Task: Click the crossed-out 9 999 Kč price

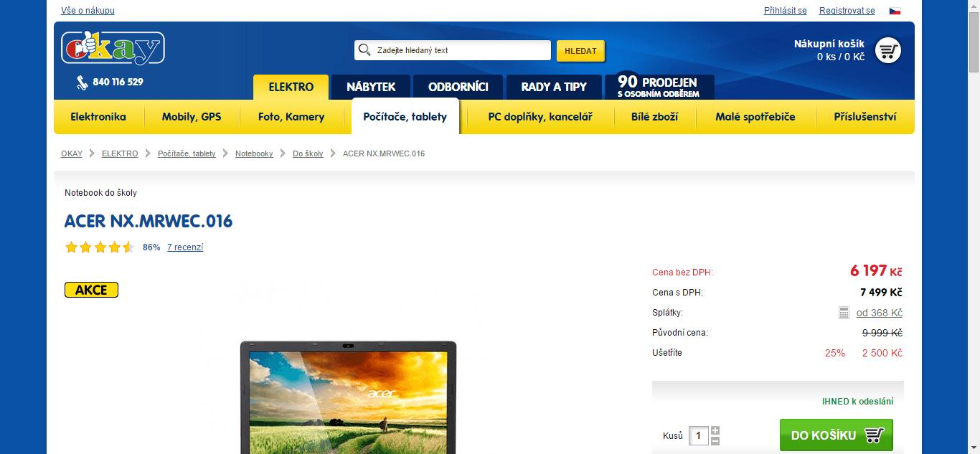Action: (882, 333)
